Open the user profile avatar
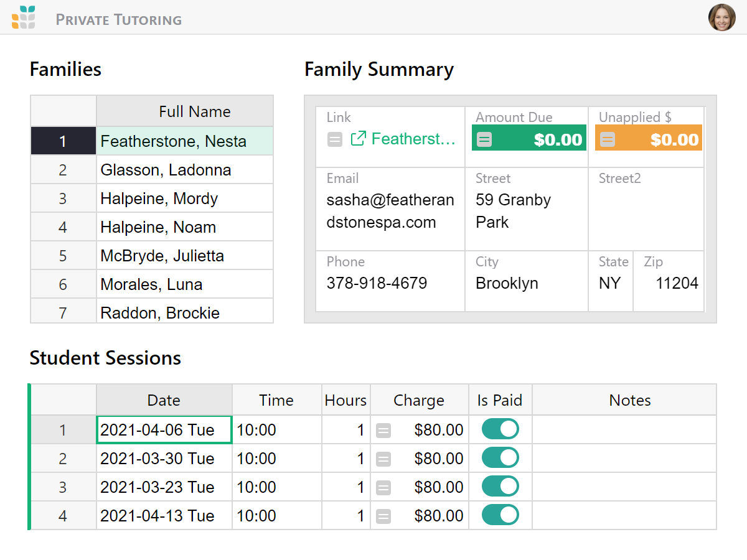The height and width of the screenshot is (560, 747). (721, 17)
